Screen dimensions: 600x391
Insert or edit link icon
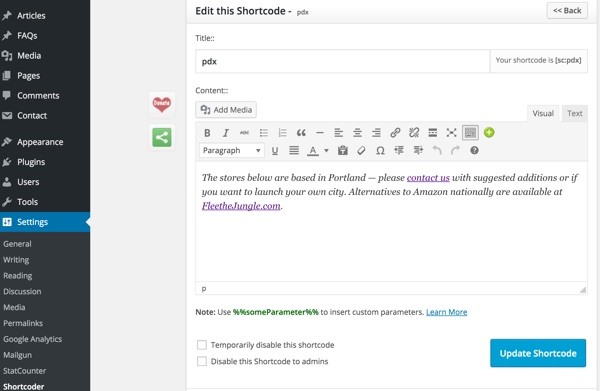[x=395, y=133]
